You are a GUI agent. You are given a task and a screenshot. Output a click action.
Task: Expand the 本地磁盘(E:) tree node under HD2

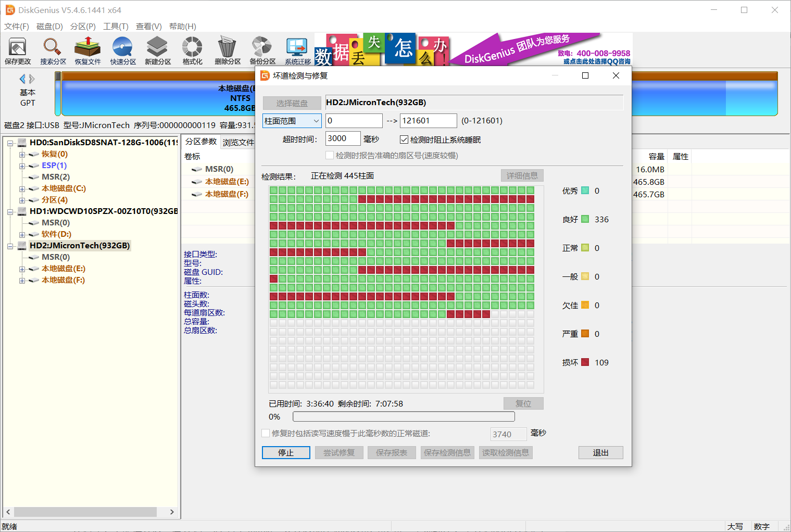click(x=22, y=269)
